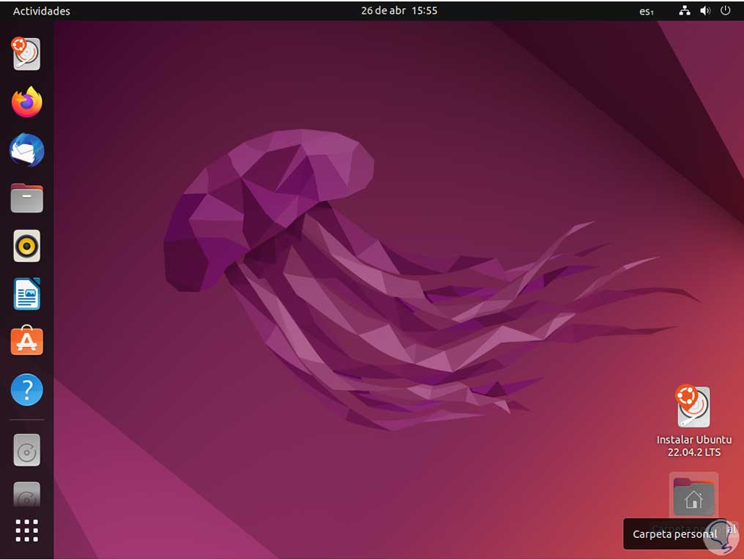The width and height of the screenshot is (744, 560).
Task: Open the Files manager in the dock
Action: [27, 198]
